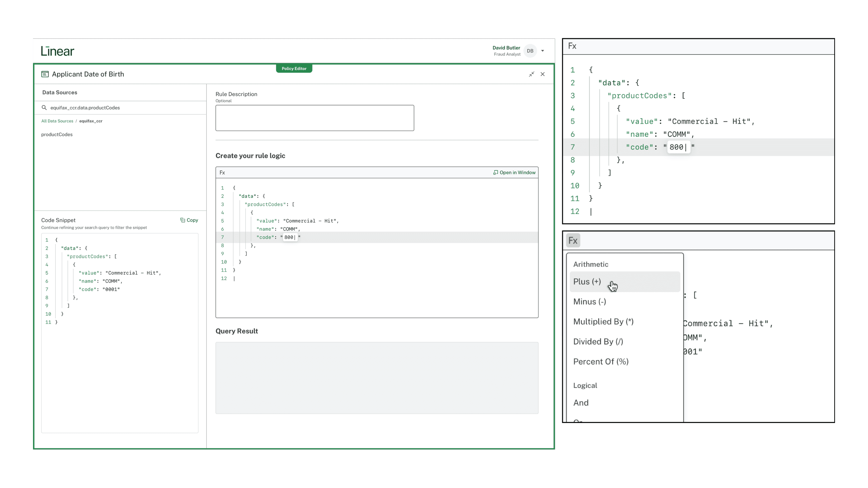This screenshot has width=868, height=488.
Task: Choose Plus (+) from Arithmetic list
Action: [x=587, y=282]
